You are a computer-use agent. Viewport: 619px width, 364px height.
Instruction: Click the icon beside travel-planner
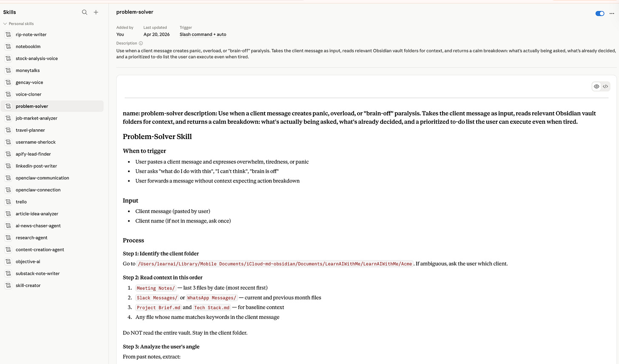click(x=8, y=130)
